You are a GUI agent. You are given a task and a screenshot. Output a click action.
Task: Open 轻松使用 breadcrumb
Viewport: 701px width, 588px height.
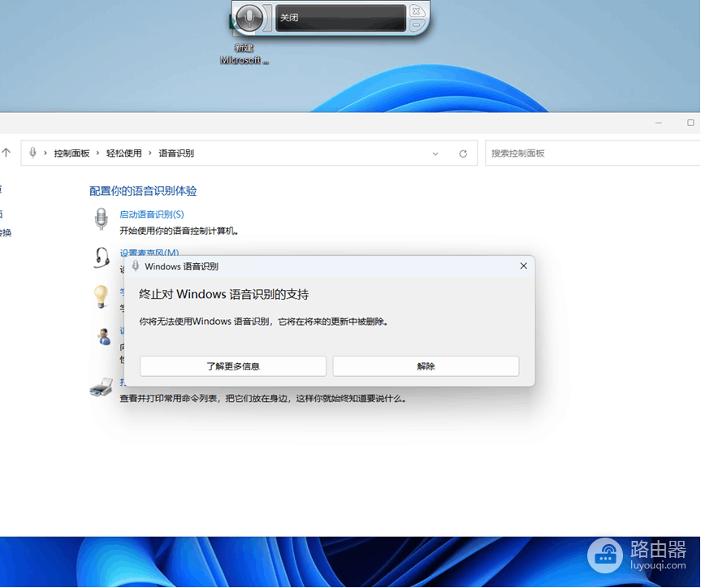[123, 153]
